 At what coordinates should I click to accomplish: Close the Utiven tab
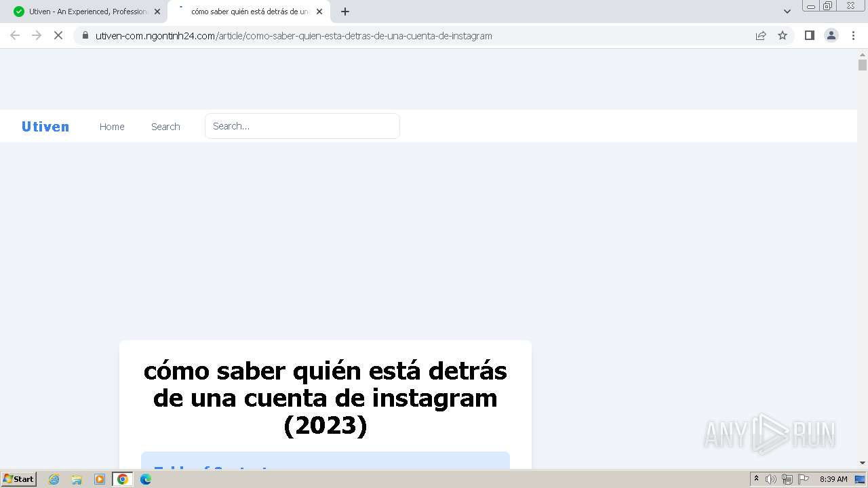click(x=157, y=12)
